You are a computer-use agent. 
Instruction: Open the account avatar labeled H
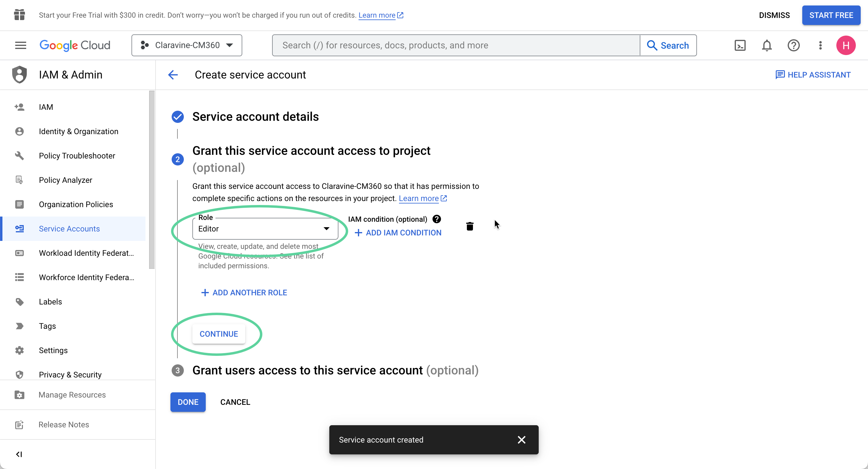point(846,45)
